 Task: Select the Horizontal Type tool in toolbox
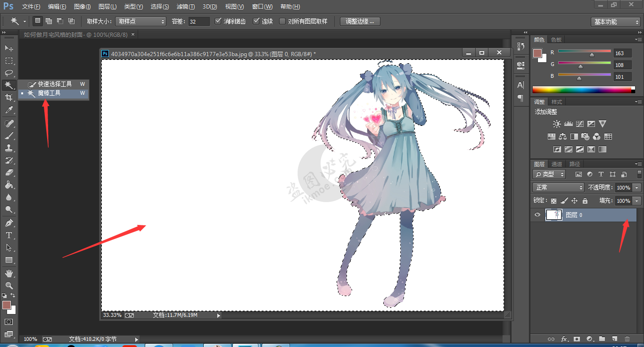pyautogui.click(x=9, y=235)
